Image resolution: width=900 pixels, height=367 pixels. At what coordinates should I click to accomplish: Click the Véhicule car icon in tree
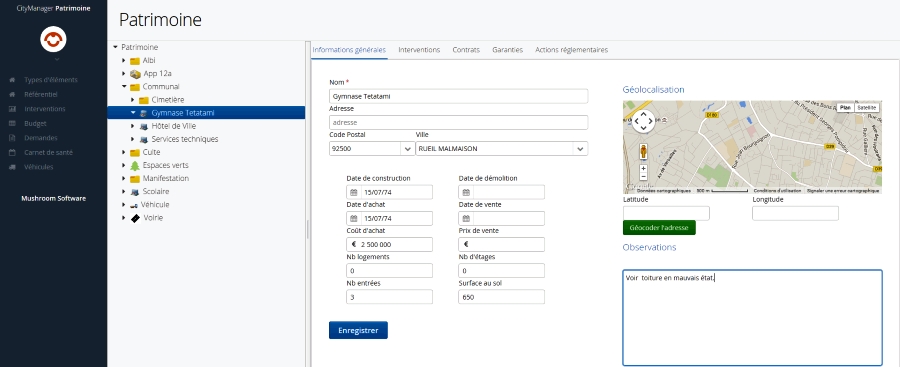click(x=134, y=206)
